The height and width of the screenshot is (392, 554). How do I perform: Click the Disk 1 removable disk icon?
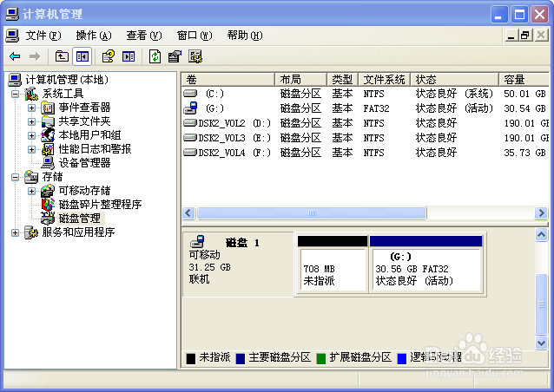[x=197, y=242]
